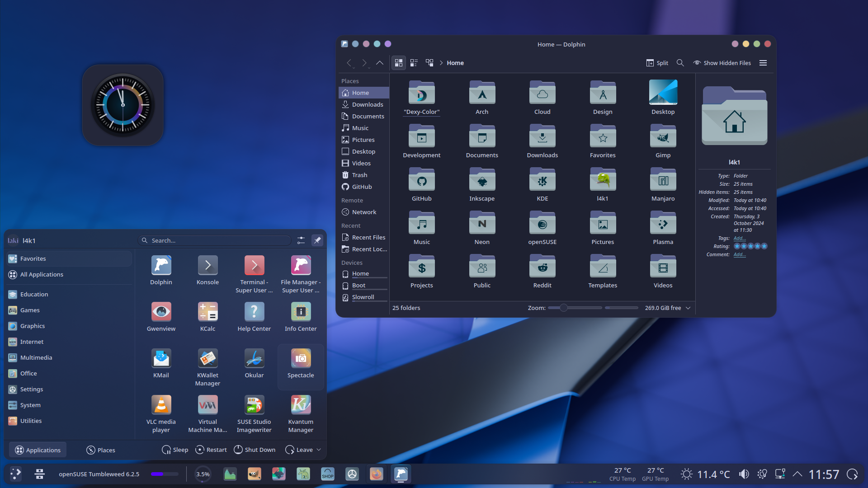Select All Applications in launcher
The image size is (868, 488).
point(70,274)
